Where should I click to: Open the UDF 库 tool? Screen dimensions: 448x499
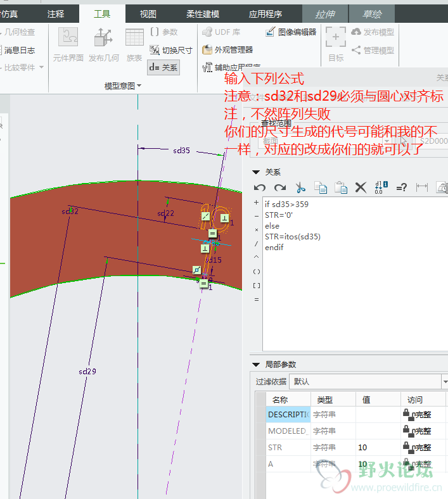tap(221, 32)
